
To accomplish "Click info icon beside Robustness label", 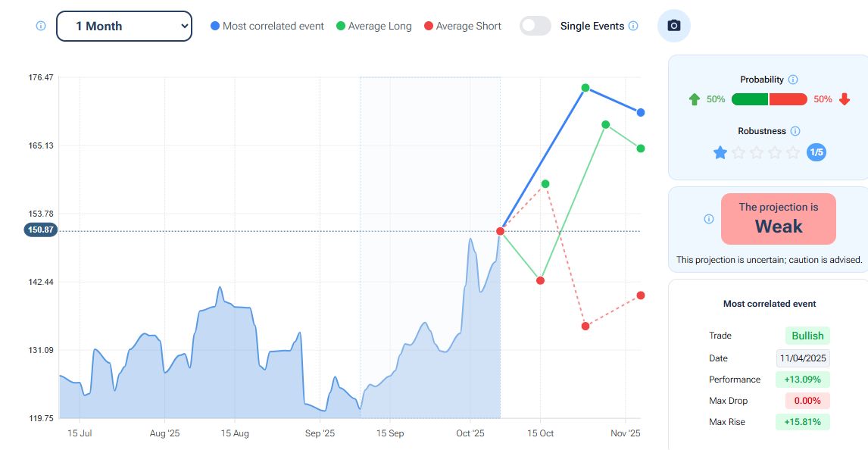I will [x=795, y=131].
